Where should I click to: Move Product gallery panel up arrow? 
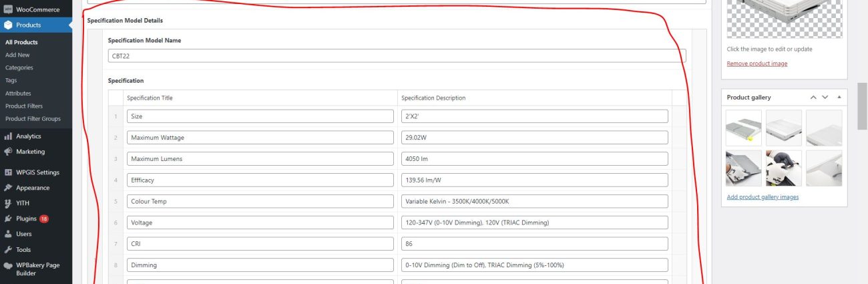[x=813, y=98]
